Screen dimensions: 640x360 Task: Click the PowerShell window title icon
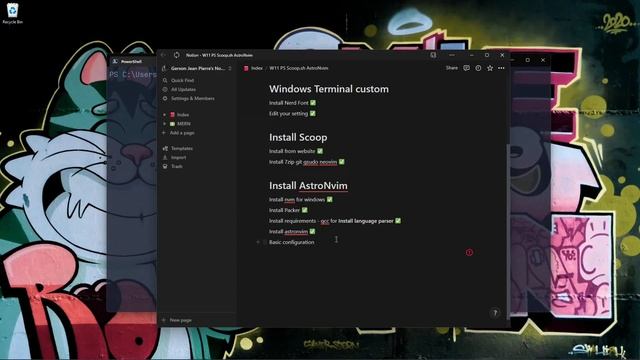115,61
